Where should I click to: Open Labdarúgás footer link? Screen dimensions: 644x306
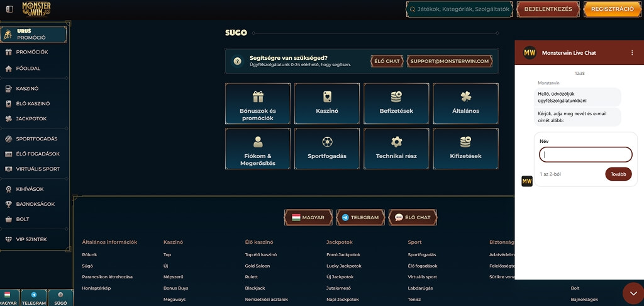coord(420,288)
